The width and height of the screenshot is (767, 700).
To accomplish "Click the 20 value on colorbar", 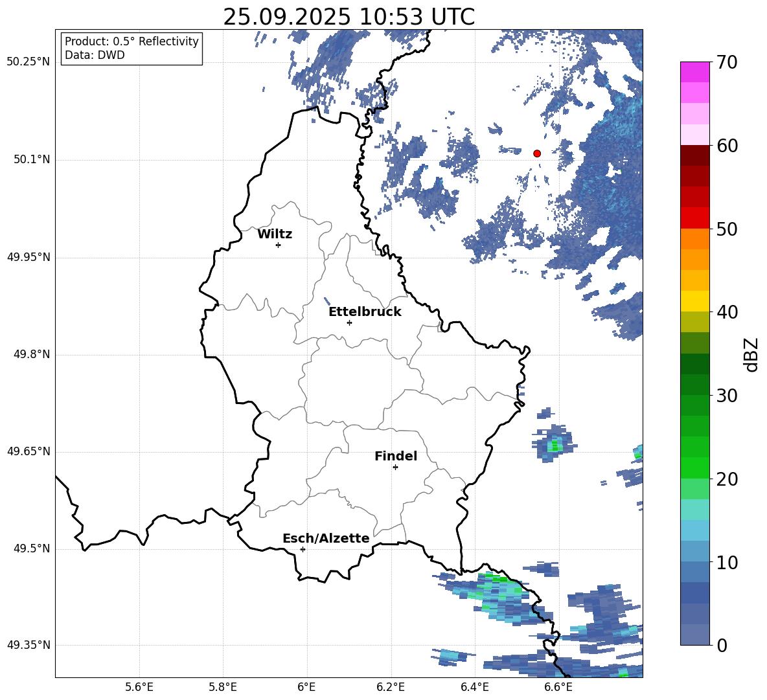I will pos(727,479).
